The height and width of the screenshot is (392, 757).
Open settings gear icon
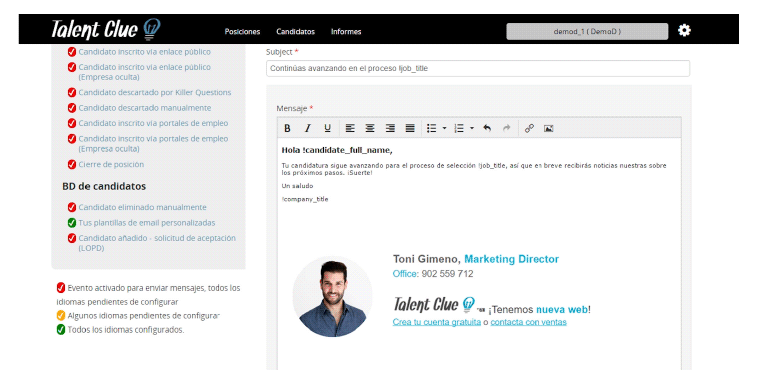pos(684,30)
